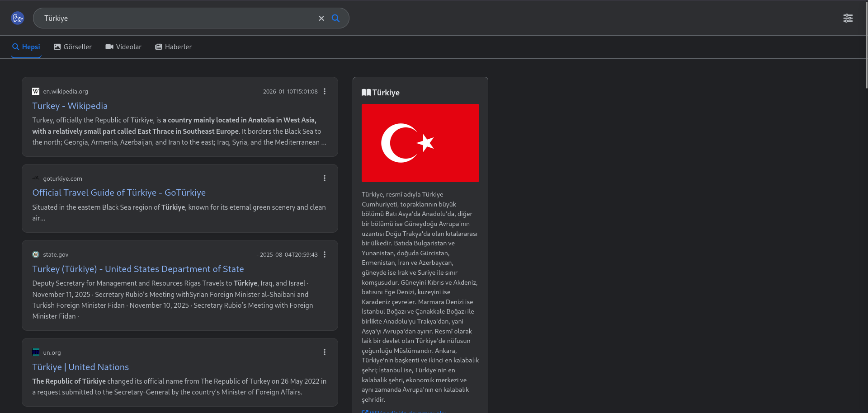Viewport: 868px width, 413px height.
Task: Switch to the Görseller tab
Action: pos(73,47)
